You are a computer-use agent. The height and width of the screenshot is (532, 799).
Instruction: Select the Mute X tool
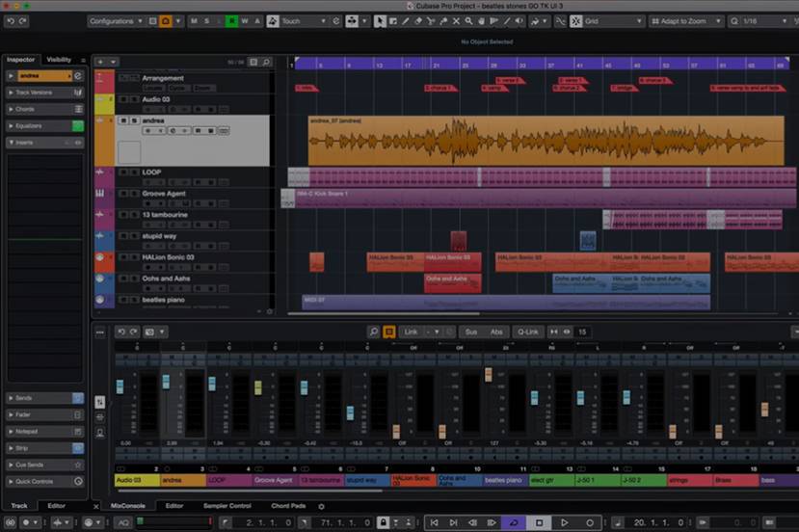point(456,21)
